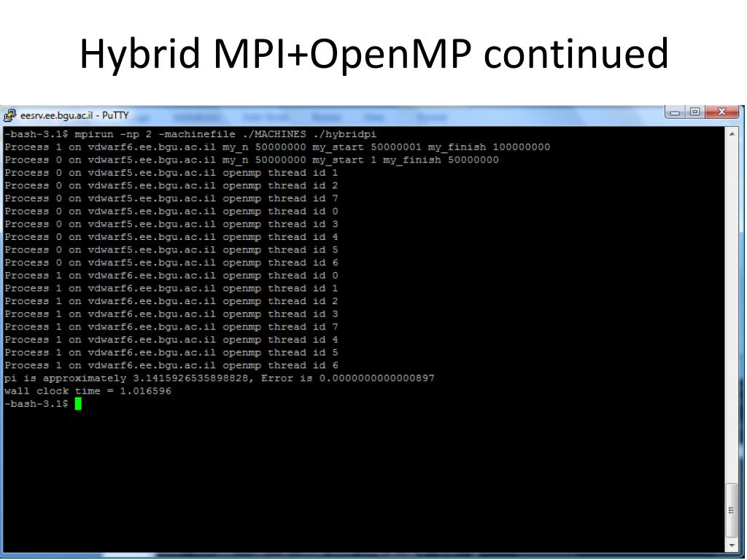Click the green cursor block at the prompt
The image size is (747, 560).
pyautogui.click(x=78, y=404)
